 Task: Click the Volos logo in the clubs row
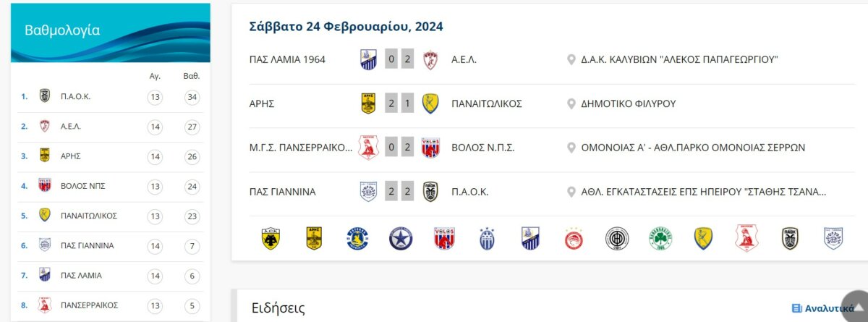[x=444, y=239]
